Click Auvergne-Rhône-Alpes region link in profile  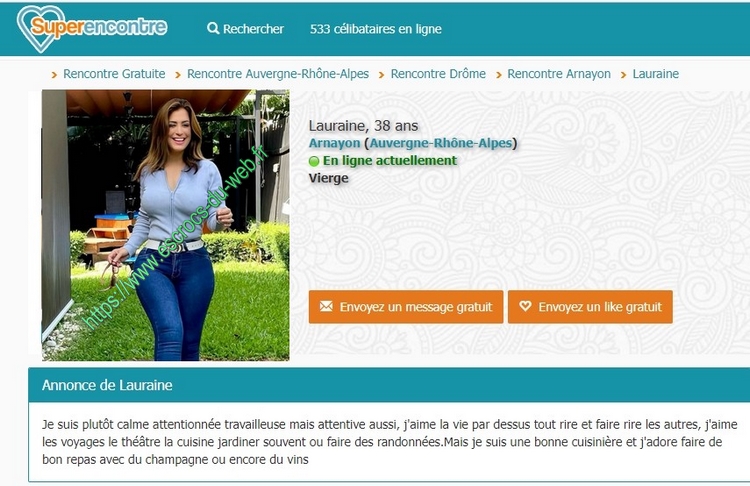[441, 143]
